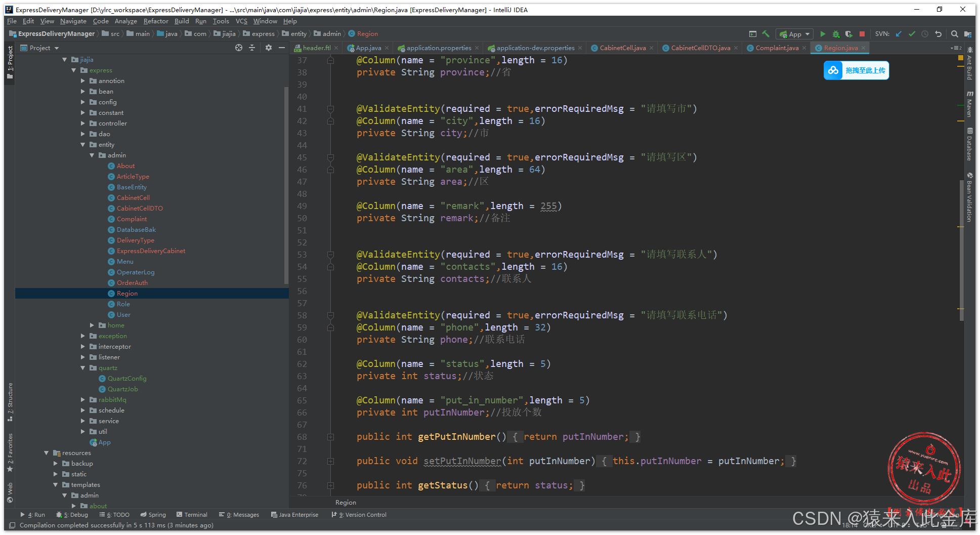The height and width of the screenshot is (535, 980).
Task: Revert changes with rollback arrow
Action: tap(938, 34)
